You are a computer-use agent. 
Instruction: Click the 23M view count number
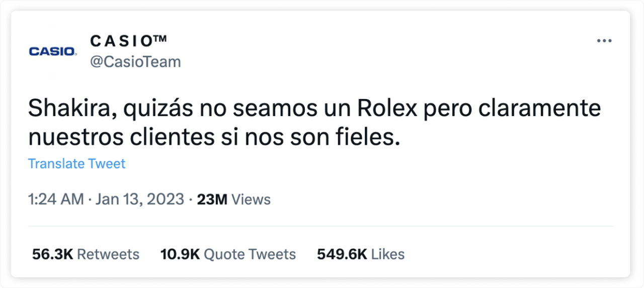(212, 200)
